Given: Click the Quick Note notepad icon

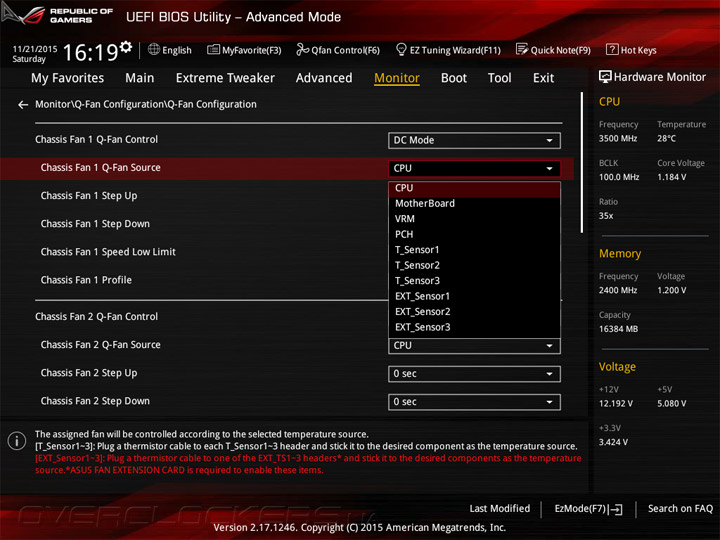Looking at the screenshot, I should coord(522,49).
